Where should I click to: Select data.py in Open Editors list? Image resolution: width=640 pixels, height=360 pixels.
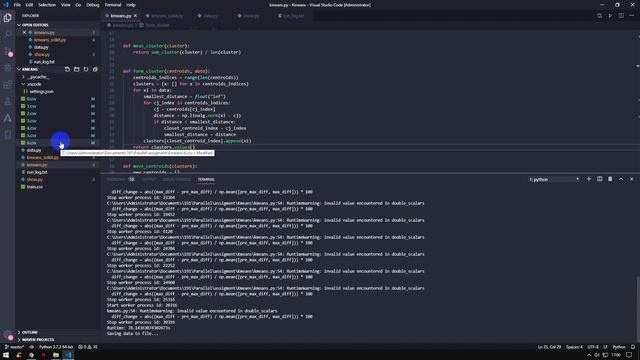pos(57,47)
